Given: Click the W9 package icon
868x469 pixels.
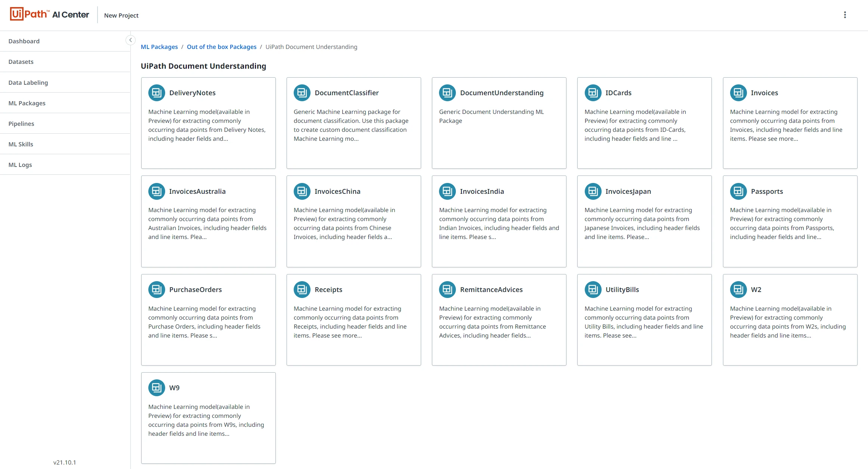Looking at the screenshot, I should (157, 388).
